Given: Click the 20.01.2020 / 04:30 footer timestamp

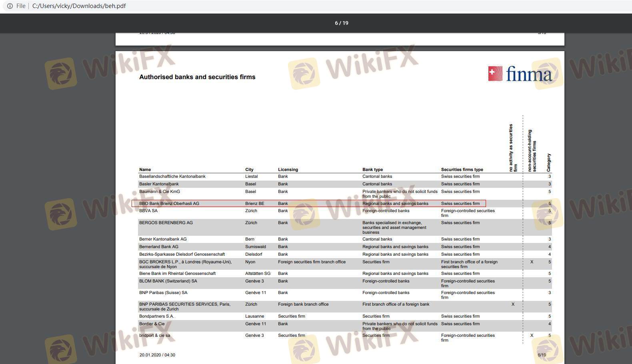Looking at the screenshot, I should point(157,355).
